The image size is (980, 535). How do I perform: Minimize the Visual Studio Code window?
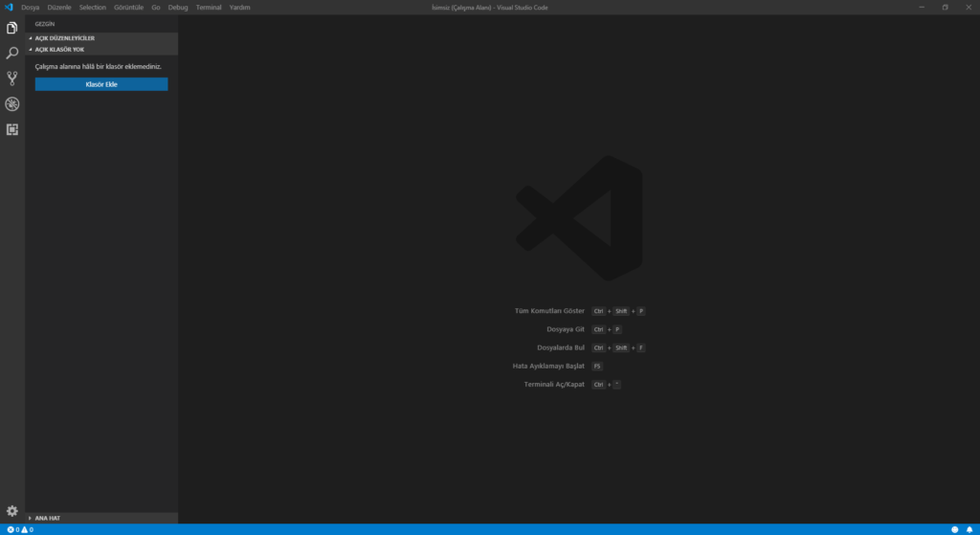tap(922, 8)
